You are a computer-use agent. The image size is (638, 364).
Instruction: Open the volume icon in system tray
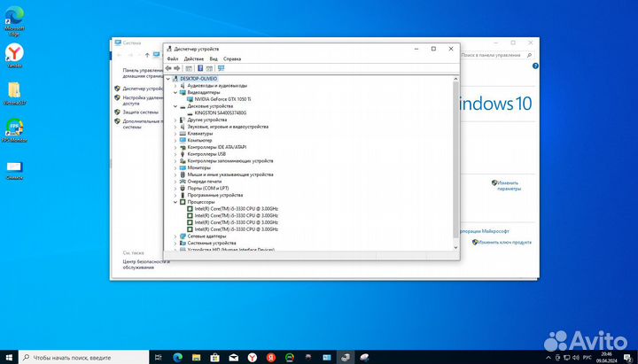[x=576, y=358]
